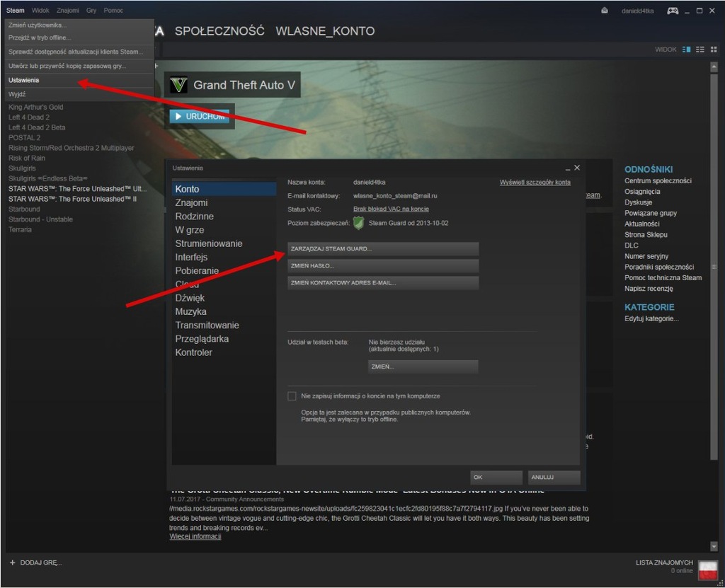Screen dimensions: 725x588
Task: Open Transmitowanie settings category
Action: point(224,325)
